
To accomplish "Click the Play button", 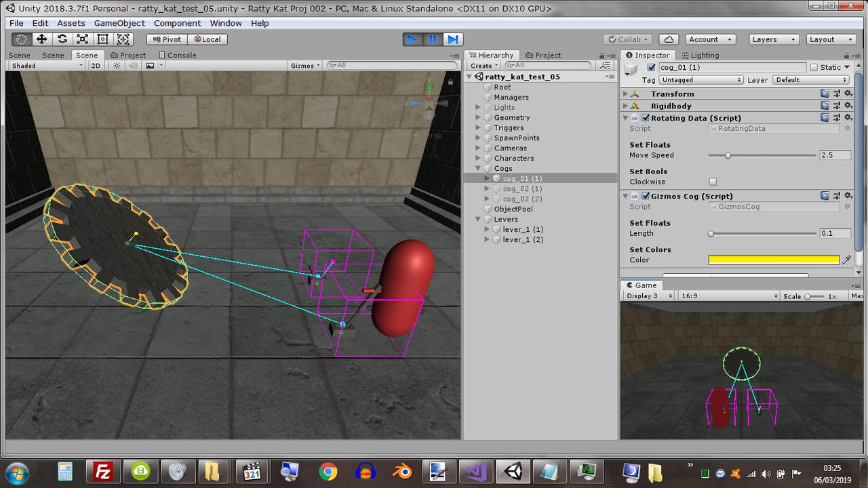I will click(x=412, y=39).
